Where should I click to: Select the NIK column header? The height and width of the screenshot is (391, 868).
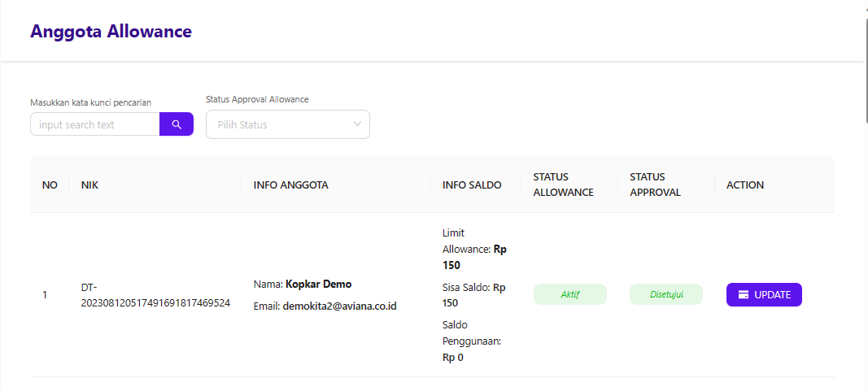89,185
